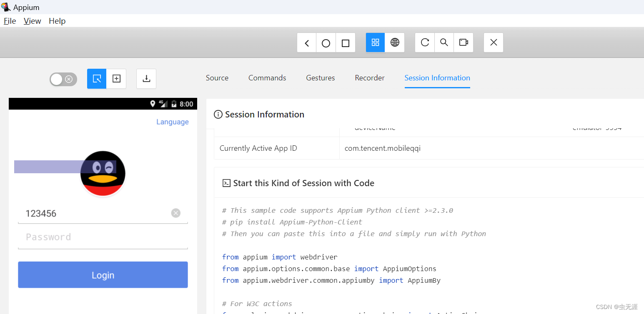Switch to Native App mode icon
This screenshot has width=644, height=314.
click(375, 42)
